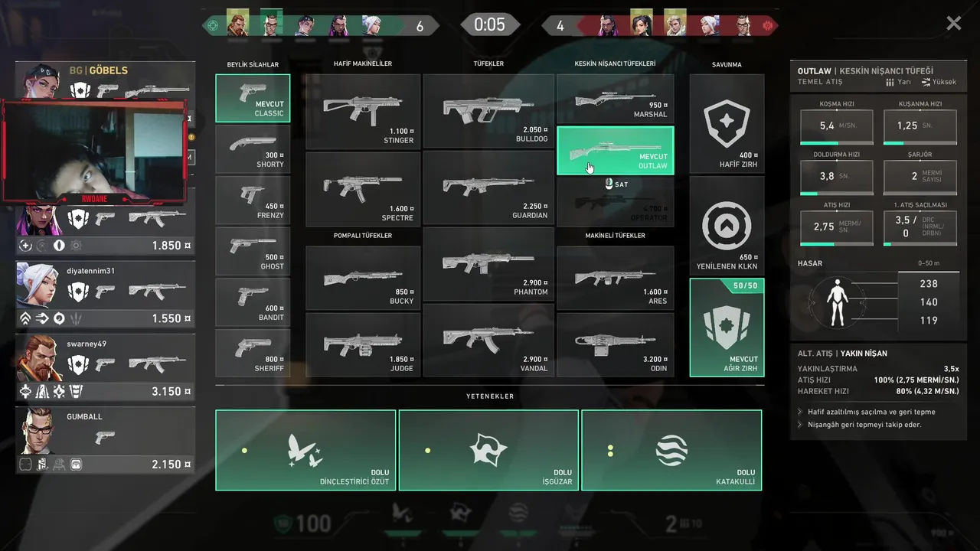Purchase the Vandal rifle
Image resolution: width=980 pixels, height=551 pixels.
(488, 340)
